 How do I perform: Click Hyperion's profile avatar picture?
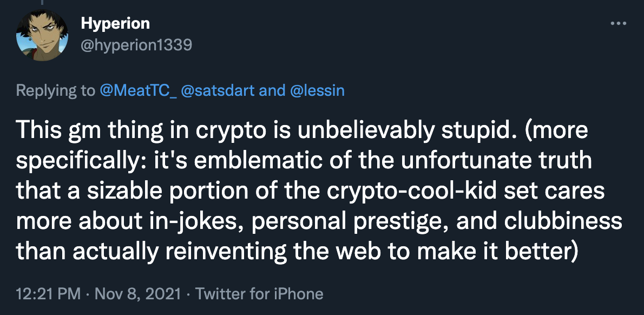click(x=42, y=36)
